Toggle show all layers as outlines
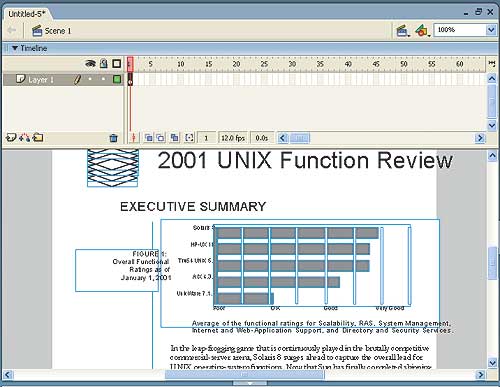Viewport: 500px width, 387px height. [x=117, y=63]
